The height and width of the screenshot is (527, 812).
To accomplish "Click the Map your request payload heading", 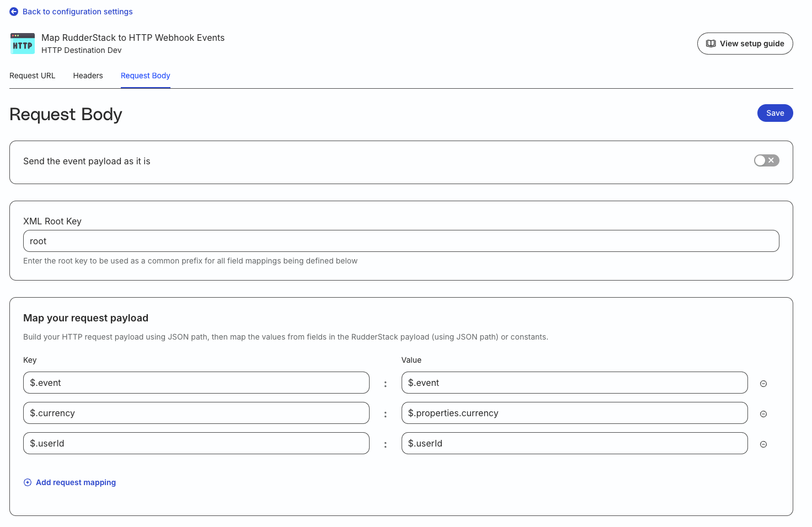I will 86,318.
